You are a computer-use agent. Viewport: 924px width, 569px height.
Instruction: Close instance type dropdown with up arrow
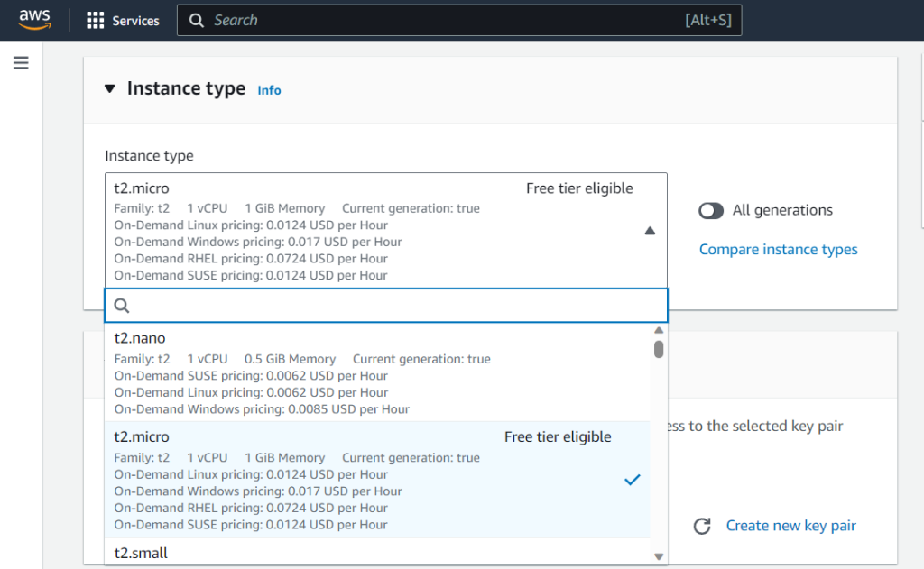point(650,231)
